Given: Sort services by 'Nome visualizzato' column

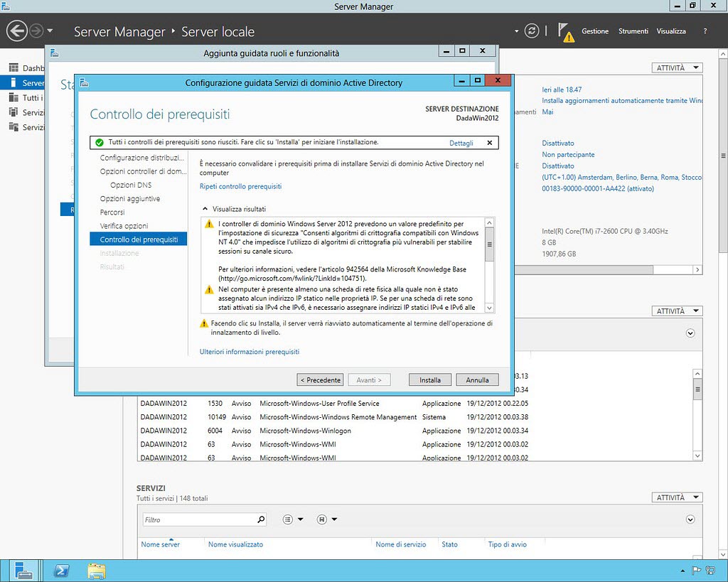Looking at the screenshot, I should 235,544.
